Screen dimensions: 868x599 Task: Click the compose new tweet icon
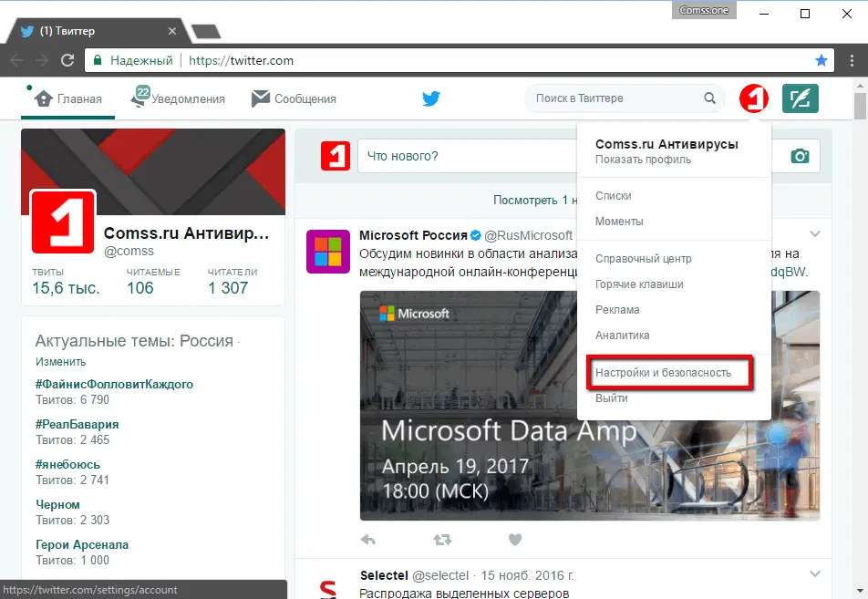click(801, 98)
